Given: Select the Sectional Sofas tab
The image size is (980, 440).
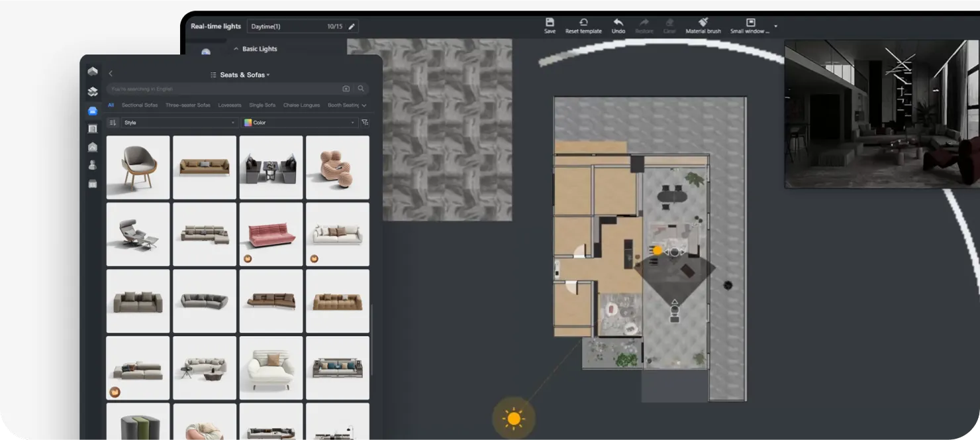Looking at the screenshot, I should [x=140, y=105].
